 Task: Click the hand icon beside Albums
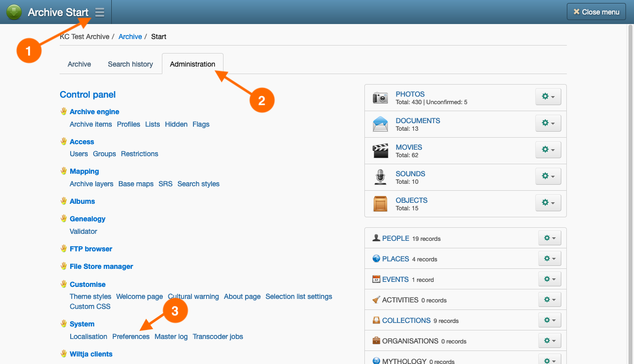[x=64, y=201]
